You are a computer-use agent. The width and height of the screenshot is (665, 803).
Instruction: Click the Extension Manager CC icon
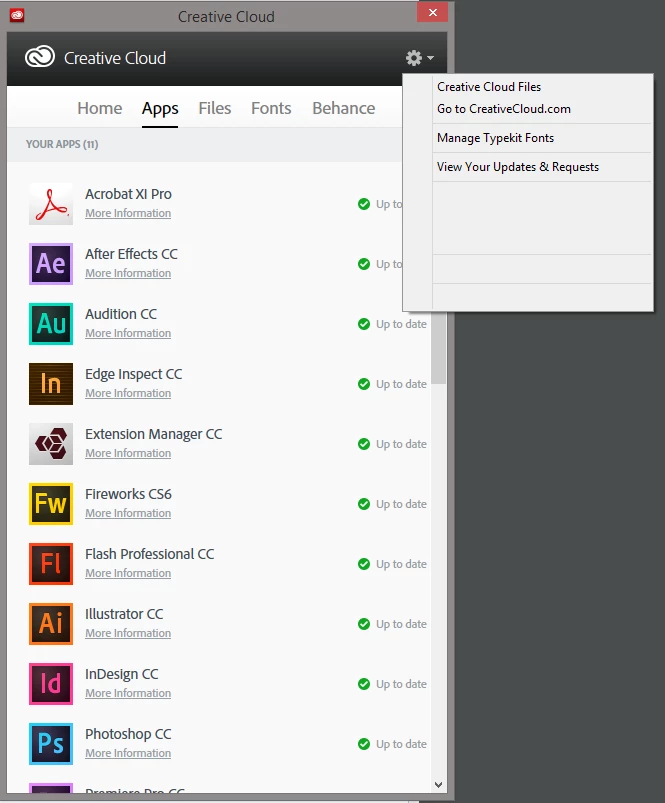(51, 443)
